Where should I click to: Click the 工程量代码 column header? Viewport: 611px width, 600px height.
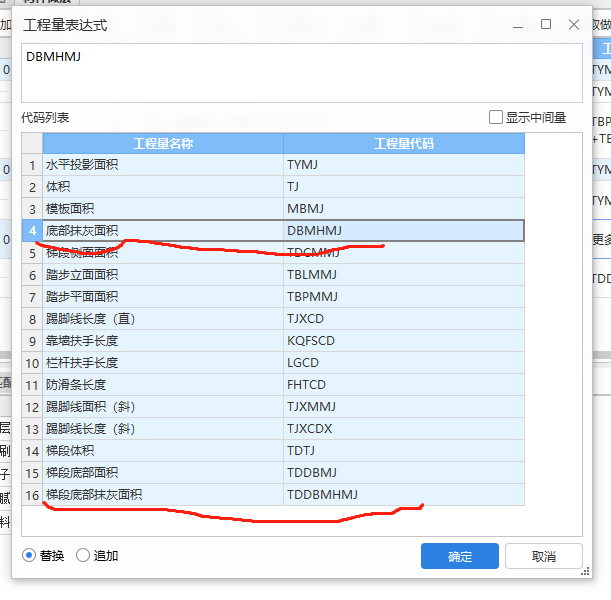pyautogui.click(x=404, y=143)
